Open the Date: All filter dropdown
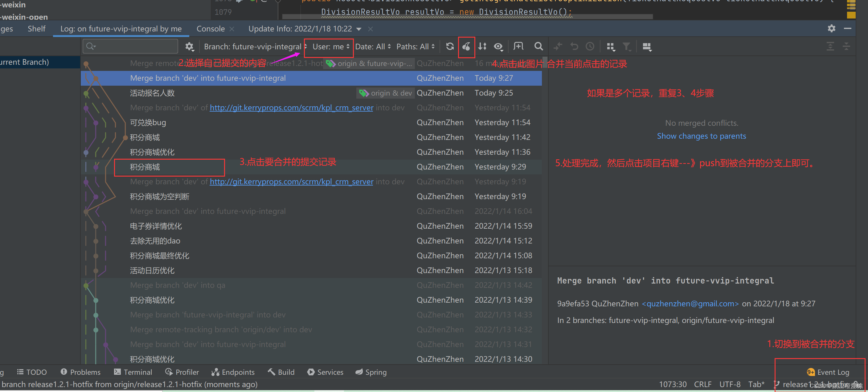This screenshot has height=392, width=868. tap(373, 47)
